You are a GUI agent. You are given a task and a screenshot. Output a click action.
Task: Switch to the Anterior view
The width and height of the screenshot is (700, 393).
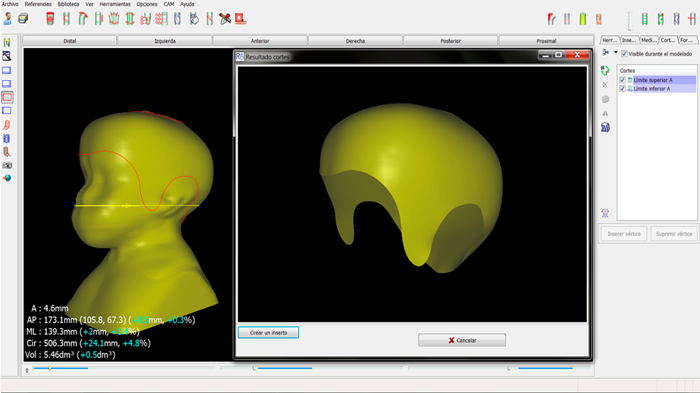tap(260, 41)
